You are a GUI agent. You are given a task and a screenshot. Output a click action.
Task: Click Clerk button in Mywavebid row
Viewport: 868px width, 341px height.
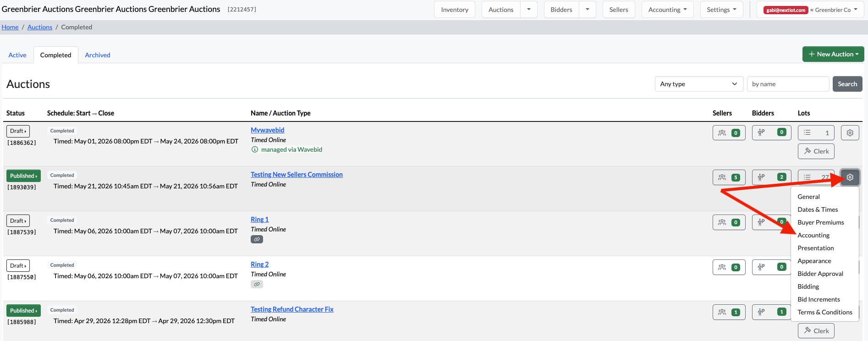(x=816, y=151)
